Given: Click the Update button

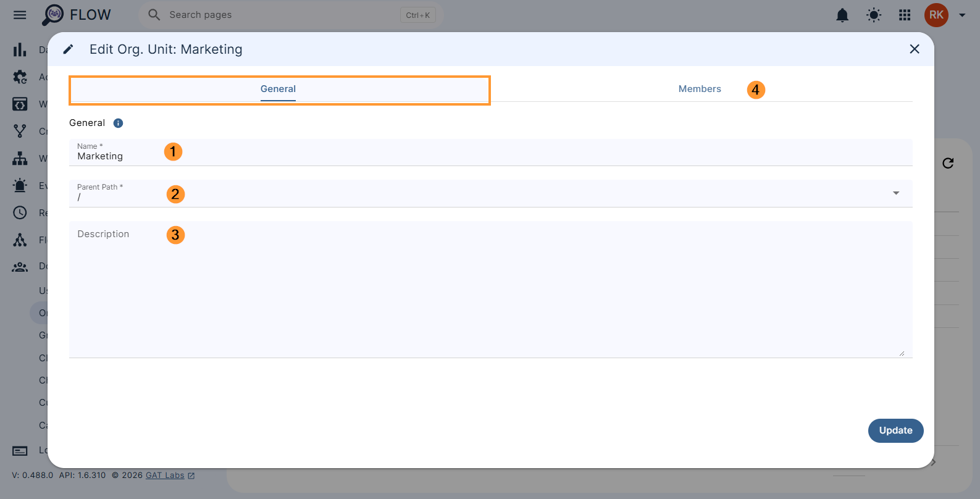Looking at the screenshot, I should [895, 430].
